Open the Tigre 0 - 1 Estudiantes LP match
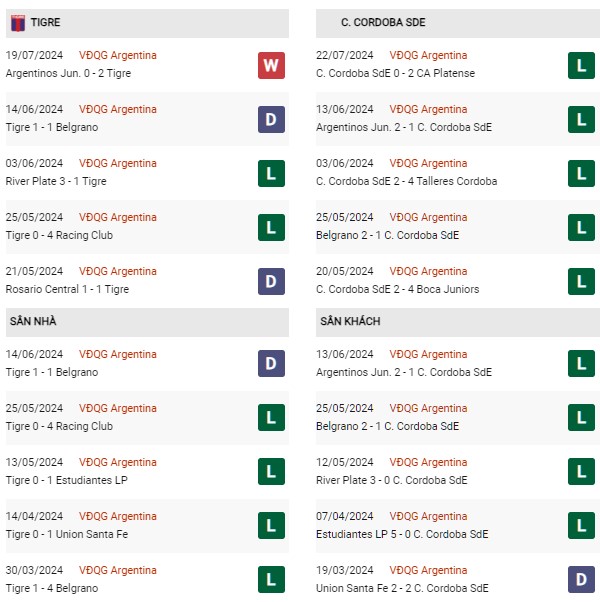The height and width of the screenshot is (602, 600). click(66, 480)
